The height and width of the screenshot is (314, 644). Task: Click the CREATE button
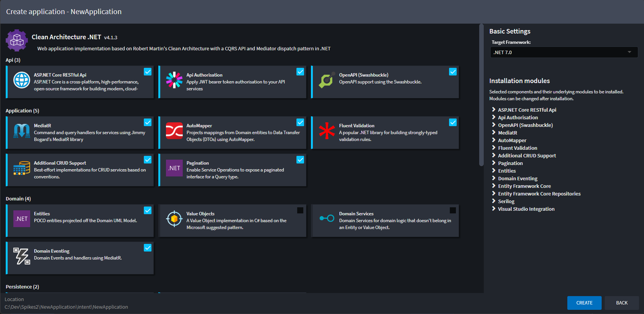pyautogui.click(x=584, y=303)
